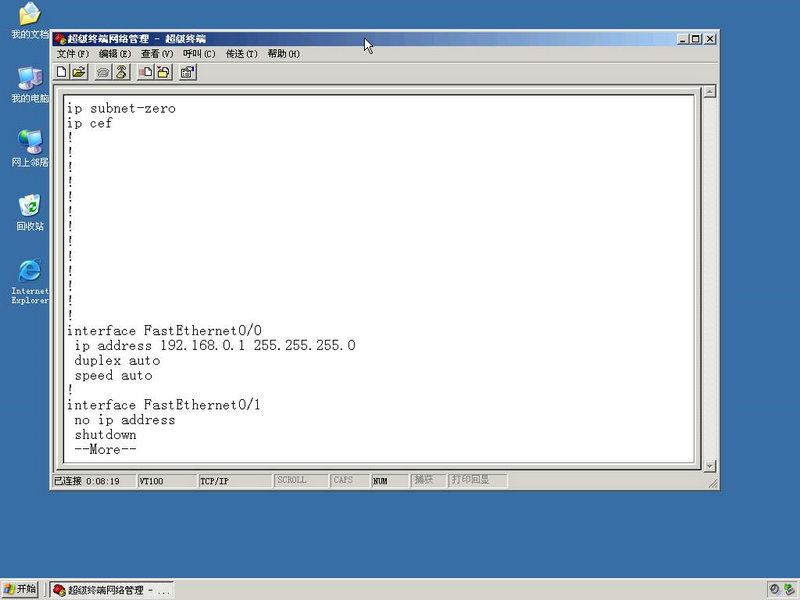
Task: Click the 我的电脑 desktop icon
Action: point(30,85)
